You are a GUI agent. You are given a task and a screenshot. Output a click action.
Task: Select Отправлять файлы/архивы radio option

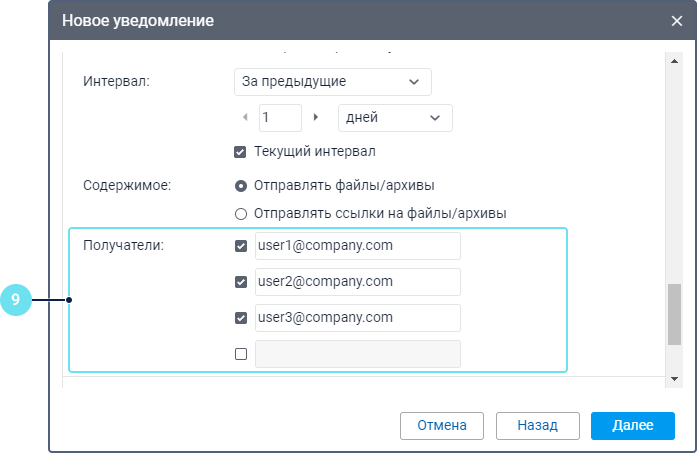tap(240, 186)
